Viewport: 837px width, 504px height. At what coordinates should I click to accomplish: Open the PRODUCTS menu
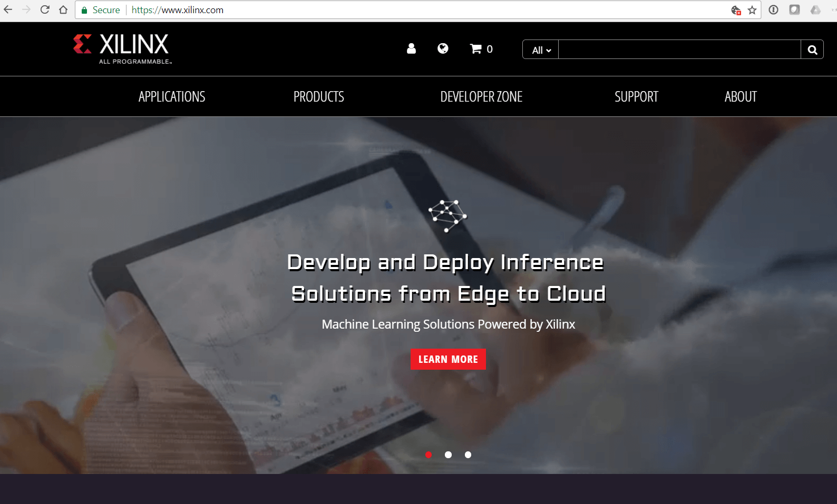319,97
